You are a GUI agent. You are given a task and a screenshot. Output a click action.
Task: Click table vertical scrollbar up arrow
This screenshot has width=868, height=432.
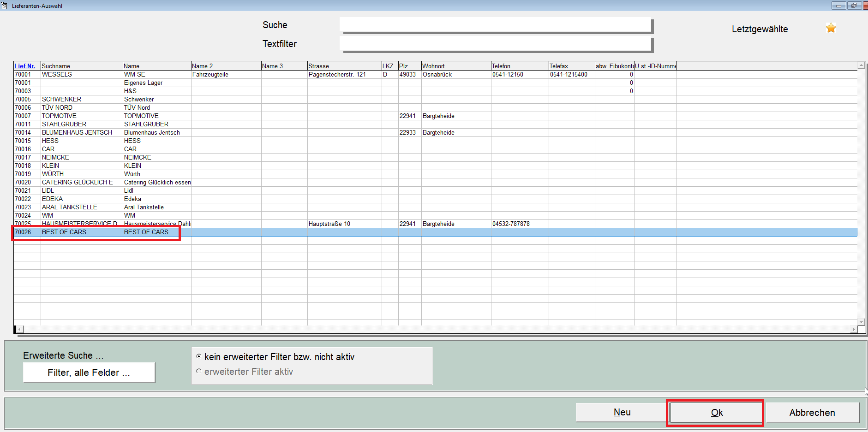(x=861, y=65)
